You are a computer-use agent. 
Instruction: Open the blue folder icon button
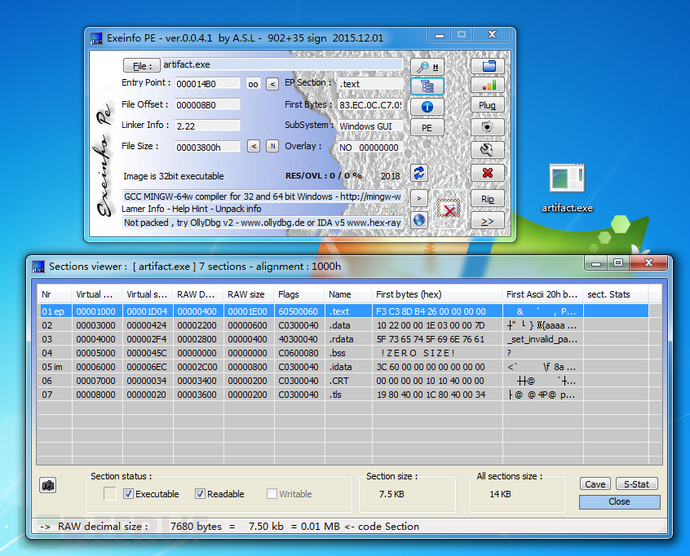[488, 66]
